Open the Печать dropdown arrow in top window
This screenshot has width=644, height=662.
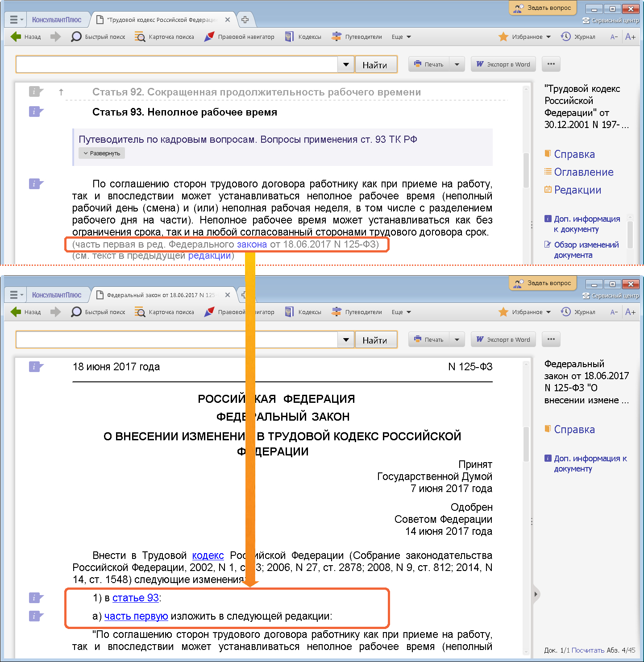(x=457, y=64)
